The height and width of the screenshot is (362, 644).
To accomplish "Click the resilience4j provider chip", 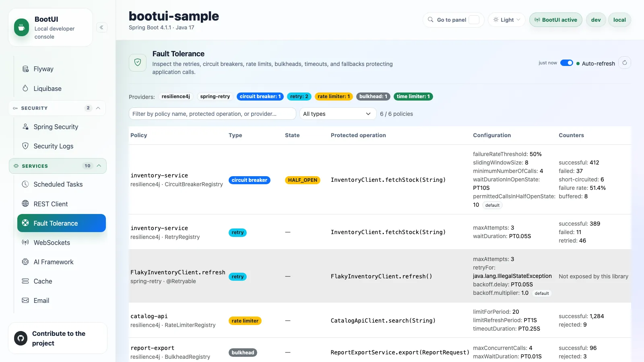I will pos(176,97).
